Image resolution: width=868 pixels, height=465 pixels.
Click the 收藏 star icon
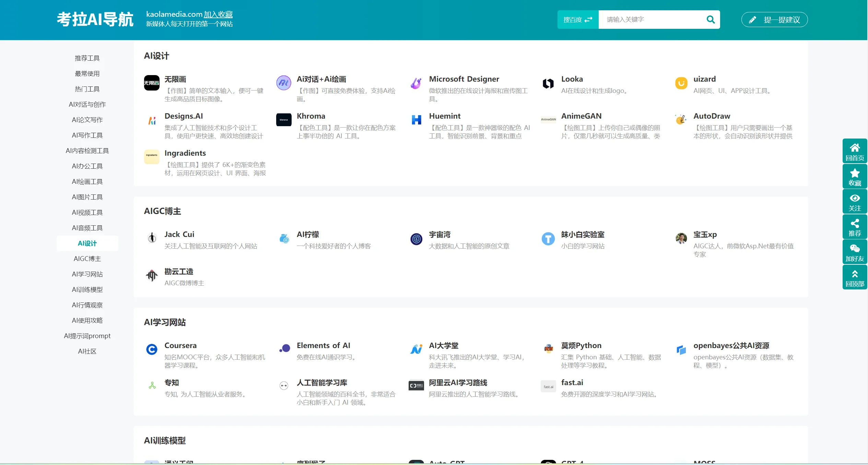855,176
